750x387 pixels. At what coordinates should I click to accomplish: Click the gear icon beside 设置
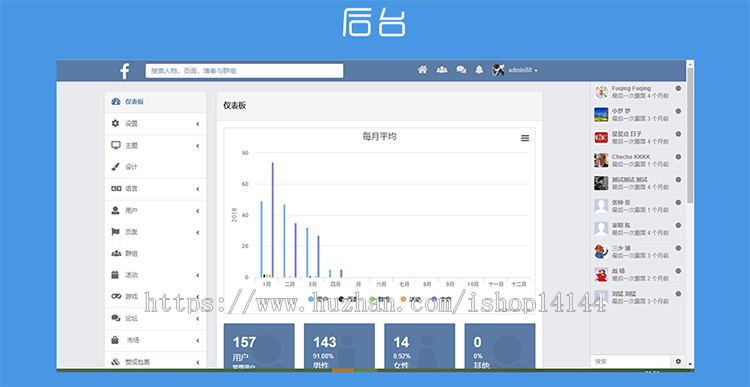click(115, 123)
